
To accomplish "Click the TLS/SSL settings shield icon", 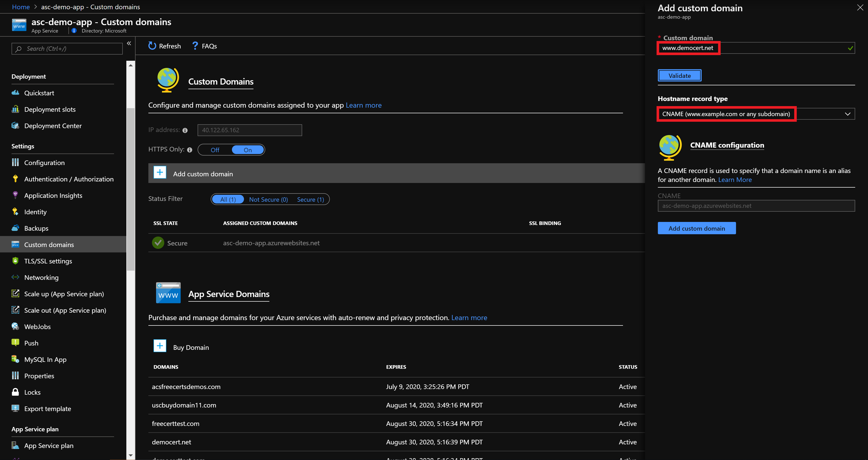I will point(15,261).
